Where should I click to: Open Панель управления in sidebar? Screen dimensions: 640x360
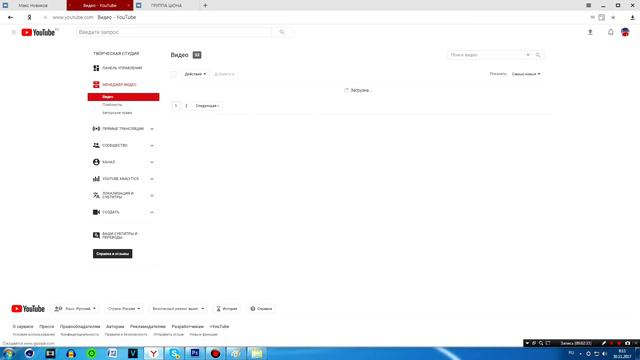click(118, 68)
